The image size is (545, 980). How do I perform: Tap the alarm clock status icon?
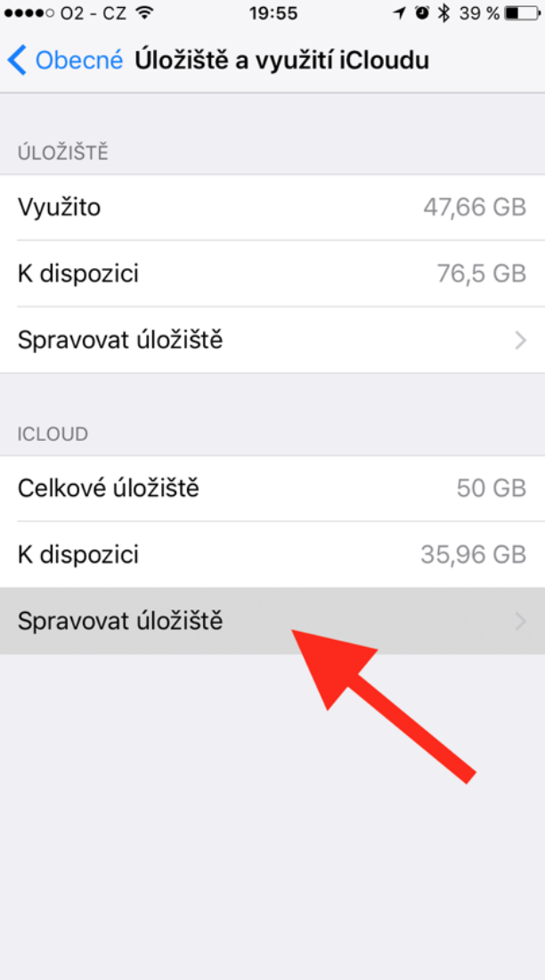422,12
